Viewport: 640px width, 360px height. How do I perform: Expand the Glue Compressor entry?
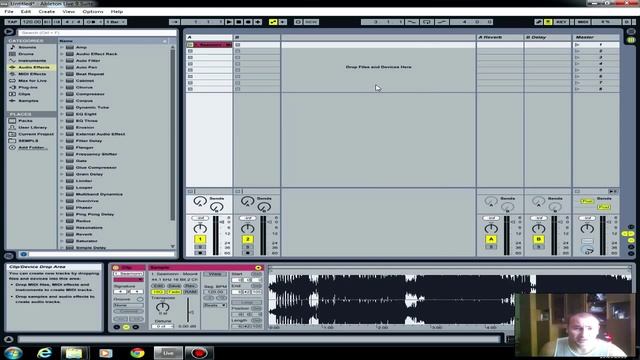pyautogui.click(x=62, y=167)
